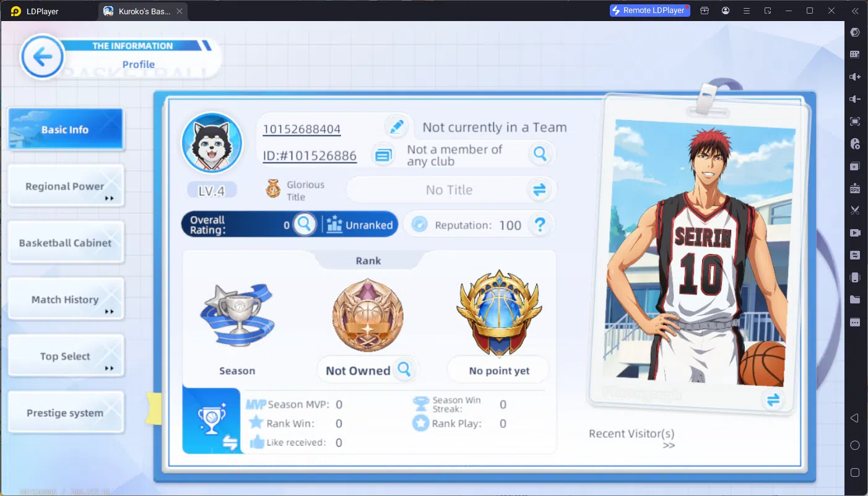868x496 pixels.
Task: Click the No point yet label
Action: point(499,370)
